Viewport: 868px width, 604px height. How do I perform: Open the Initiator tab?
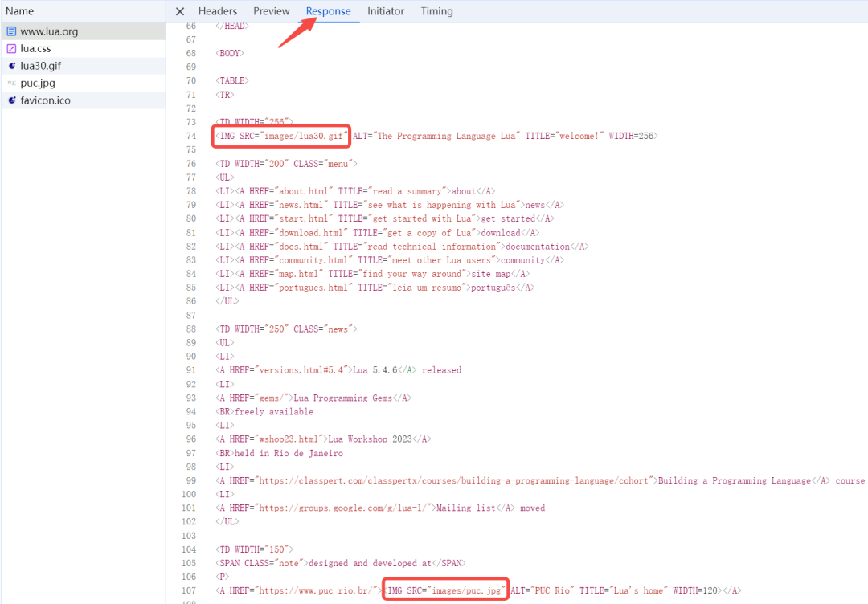click(386, 11)
